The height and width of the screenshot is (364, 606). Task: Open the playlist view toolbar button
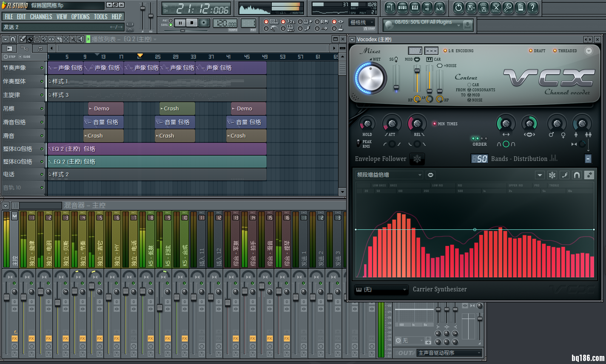[390, 7]
